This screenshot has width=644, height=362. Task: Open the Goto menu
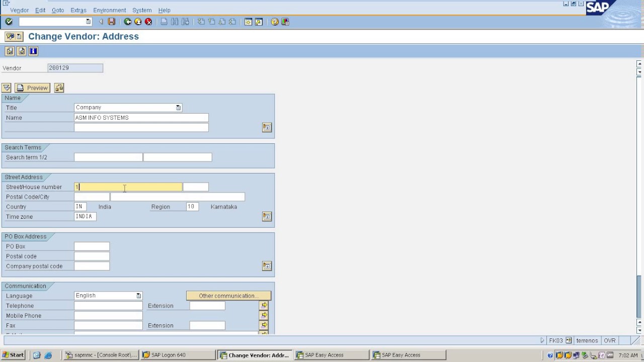coord(58,10)
